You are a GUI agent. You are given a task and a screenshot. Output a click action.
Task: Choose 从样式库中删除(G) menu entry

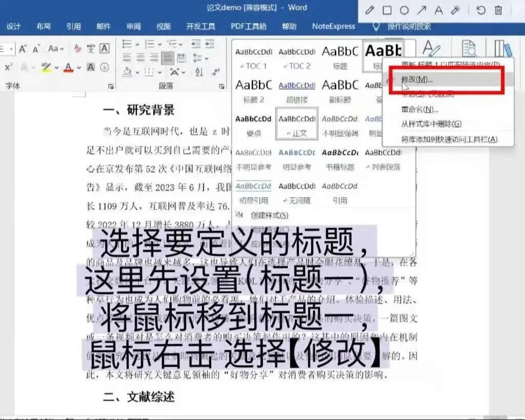(448, 124)
